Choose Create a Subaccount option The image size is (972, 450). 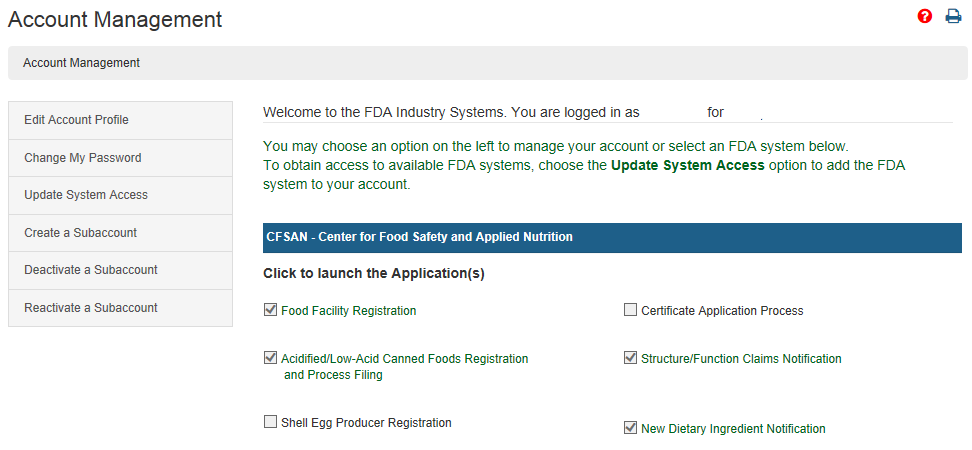81,233
